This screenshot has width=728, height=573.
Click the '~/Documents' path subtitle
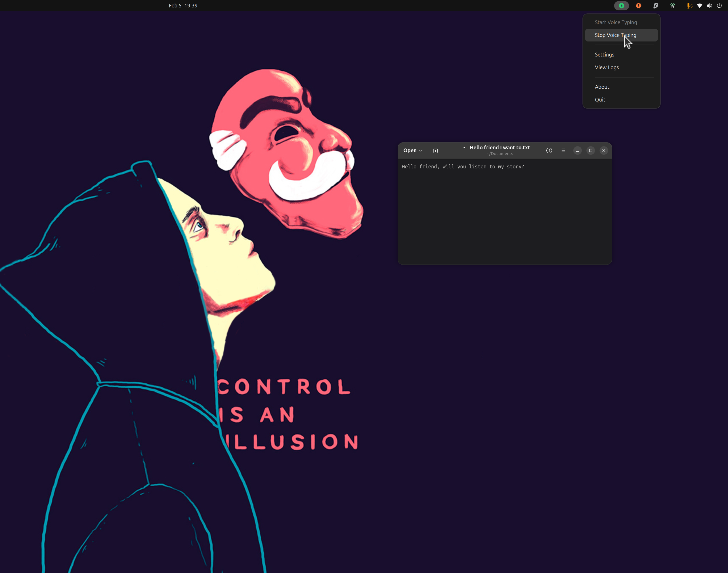500,154
